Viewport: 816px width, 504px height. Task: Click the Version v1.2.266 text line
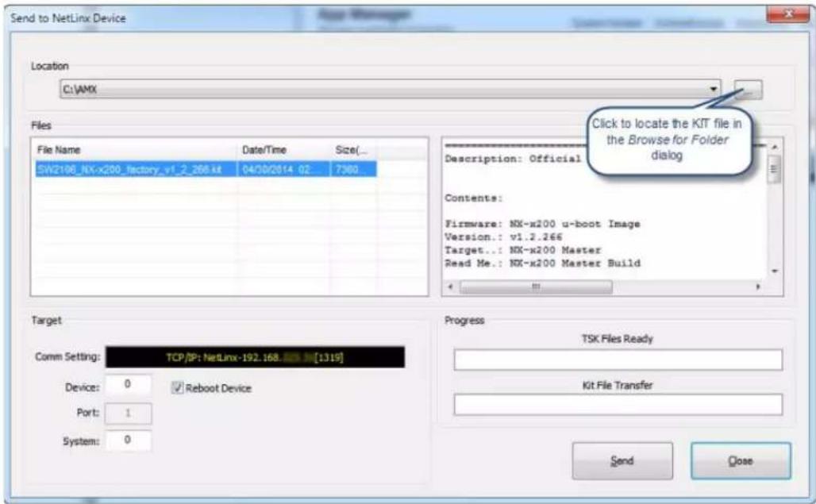coord(503,237)
